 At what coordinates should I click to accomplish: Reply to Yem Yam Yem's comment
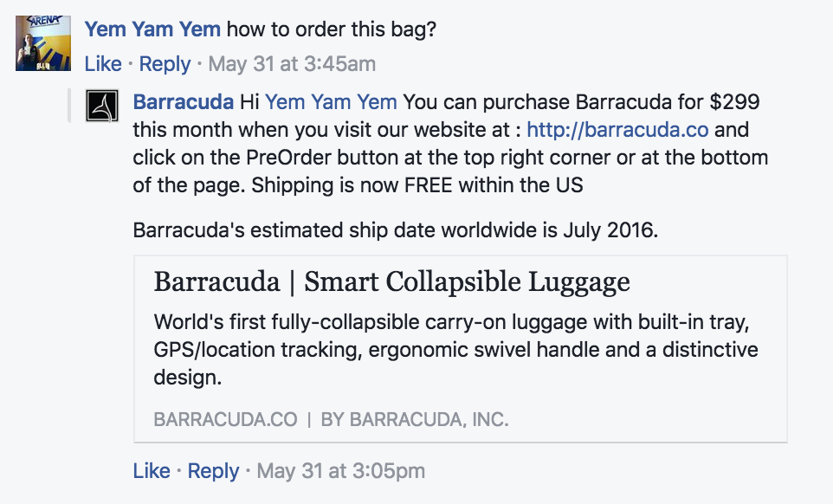pyautogui.click(x=165, y=64)
